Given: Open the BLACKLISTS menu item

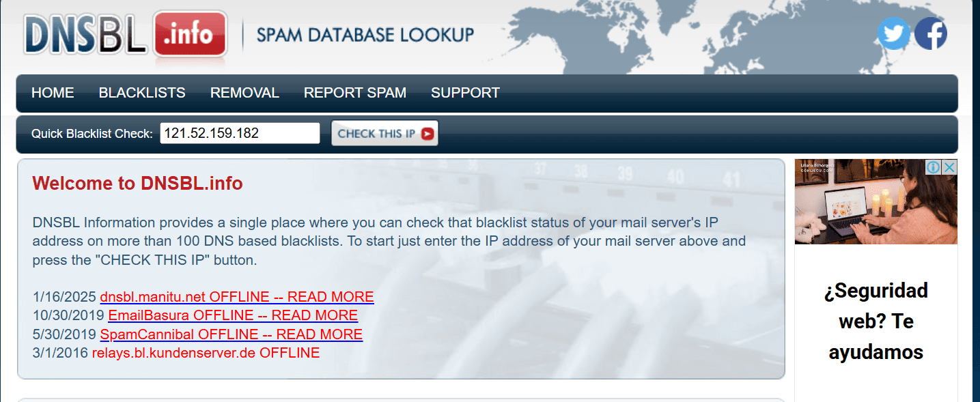Looking at the screenshot, I should pyautogui.click(x=142, y=93).
